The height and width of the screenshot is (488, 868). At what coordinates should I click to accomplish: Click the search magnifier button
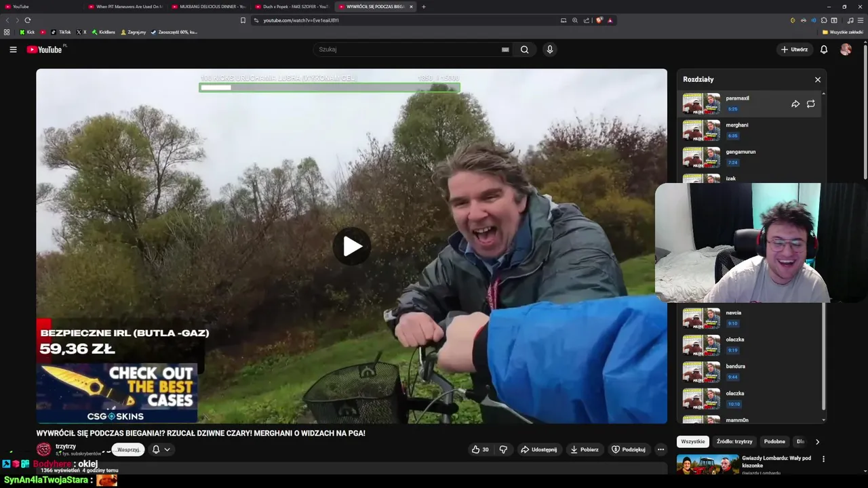pyautogui.click(x=524, y=49)
